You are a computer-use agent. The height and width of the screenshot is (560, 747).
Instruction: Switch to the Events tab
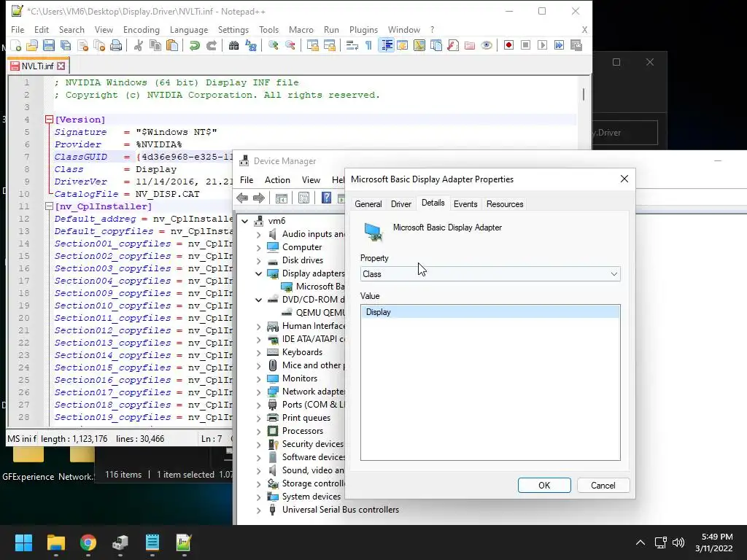[x=465, y=204]
